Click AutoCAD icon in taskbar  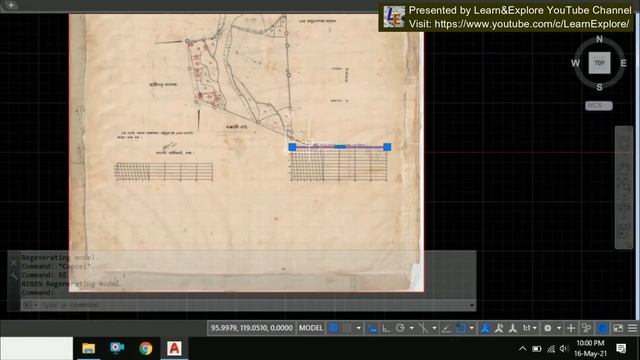174,348
